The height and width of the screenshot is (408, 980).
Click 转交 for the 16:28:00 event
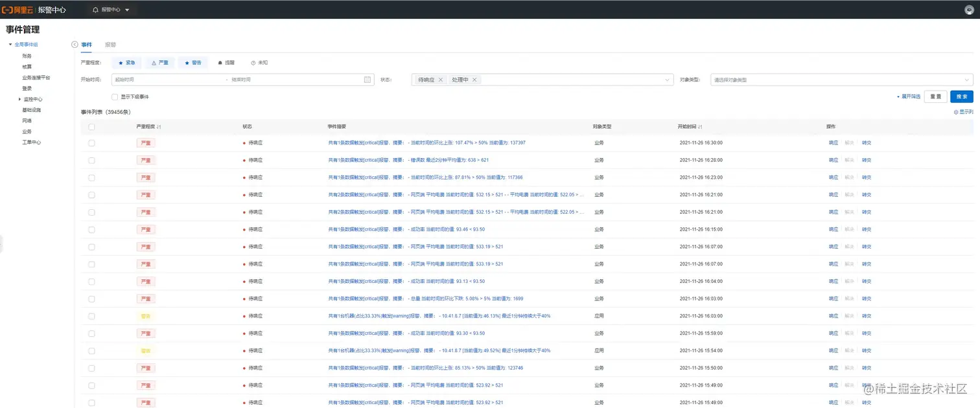coord(867,160)
